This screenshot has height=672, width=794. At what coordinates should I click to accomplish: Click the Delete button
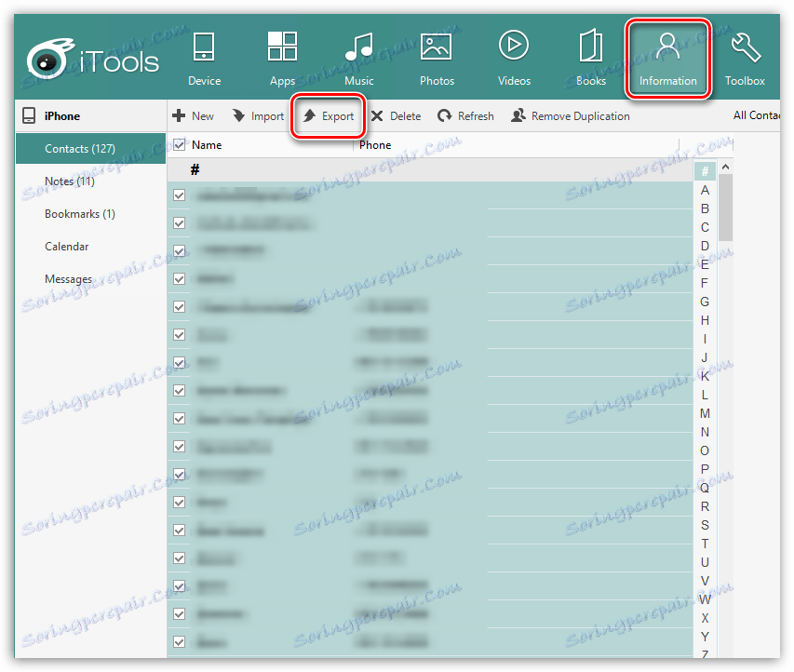click(396, 116)
